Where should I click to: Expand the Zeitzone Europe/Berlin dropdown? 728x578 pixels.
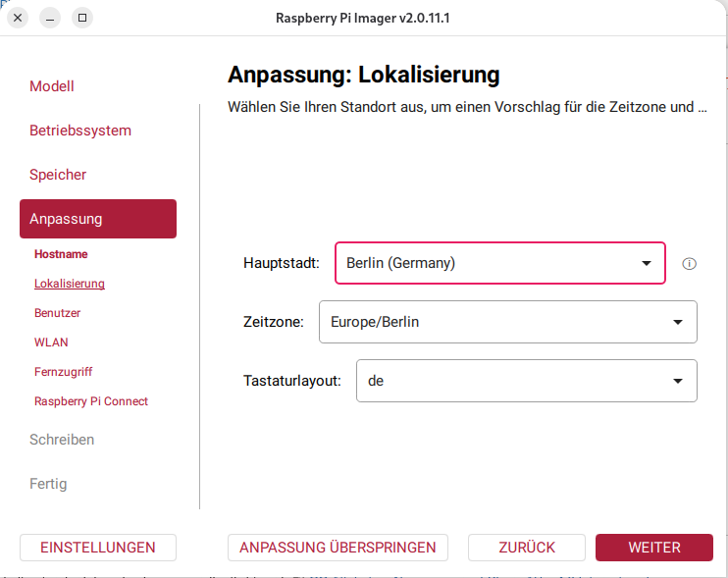point(508,322)
